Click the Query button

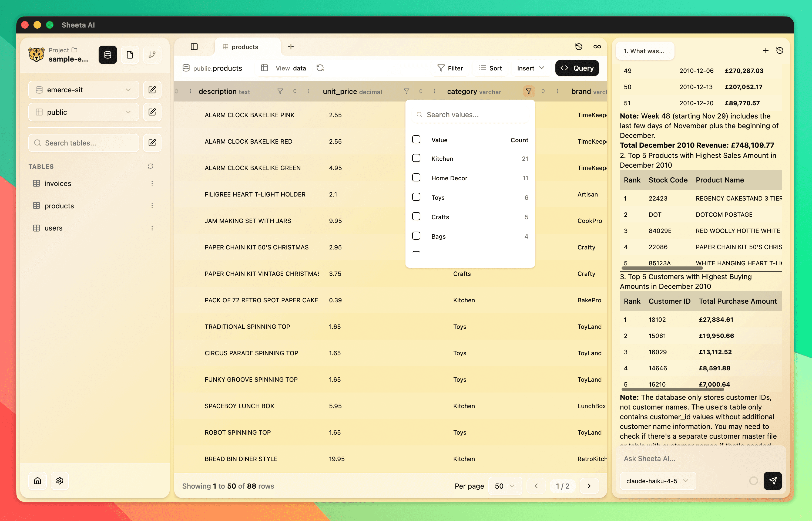pyautogui.click(x=577, y=68)
